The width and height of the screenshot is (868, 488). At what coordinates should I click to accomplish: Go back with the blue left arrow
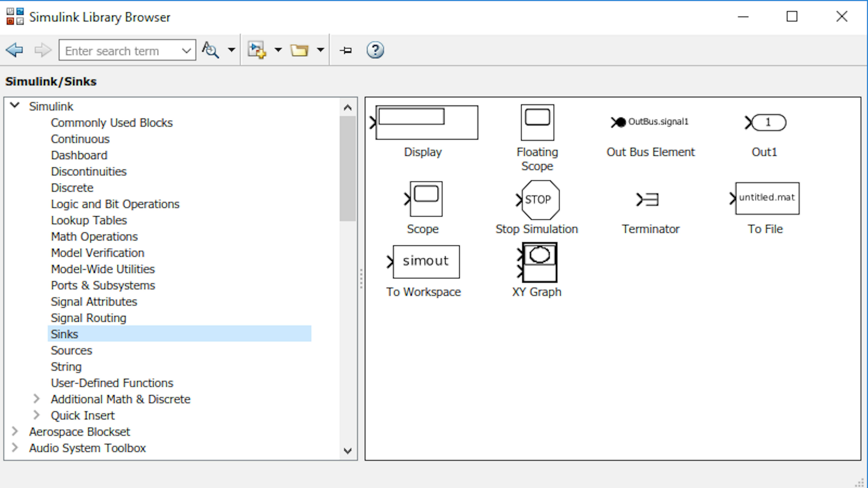(14, 50)
